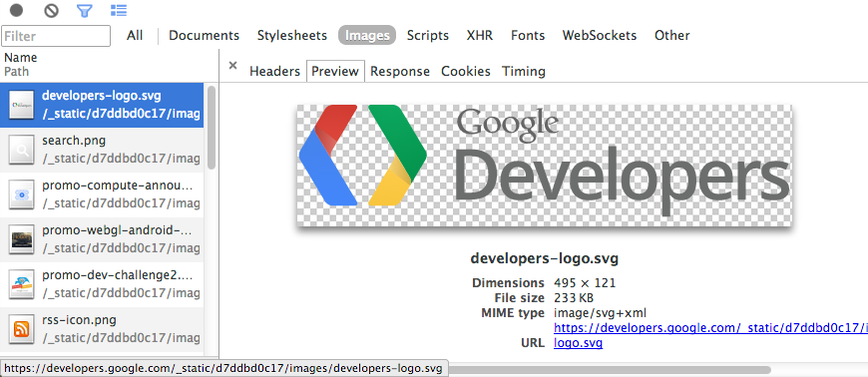Filter by Fonts

click(528, 36)
